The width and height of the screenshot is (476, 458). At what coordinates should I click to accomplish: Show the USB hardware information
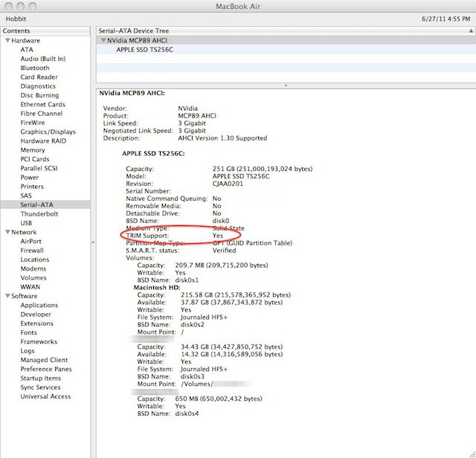pos(27,223)
